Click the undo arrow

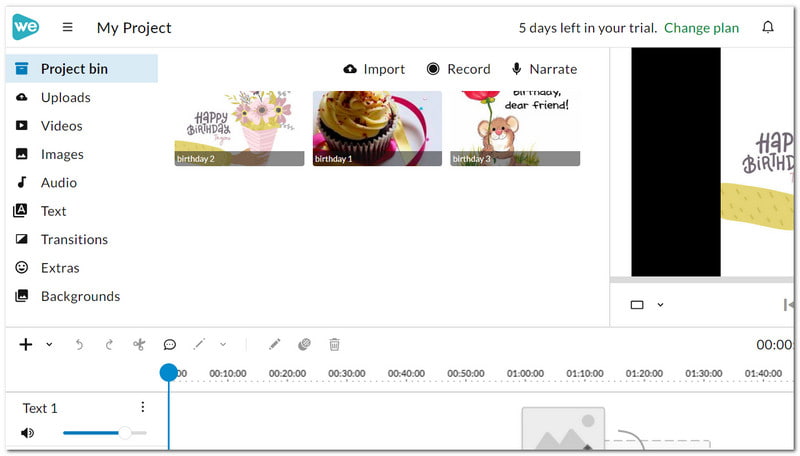(x=79, y=345)
